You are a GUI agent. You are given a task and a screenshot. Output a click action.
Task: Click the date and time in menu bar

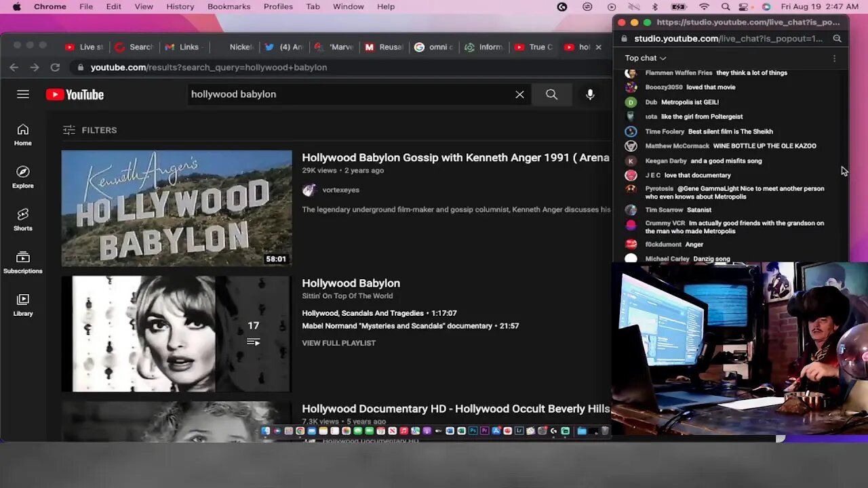coord(820,7)
